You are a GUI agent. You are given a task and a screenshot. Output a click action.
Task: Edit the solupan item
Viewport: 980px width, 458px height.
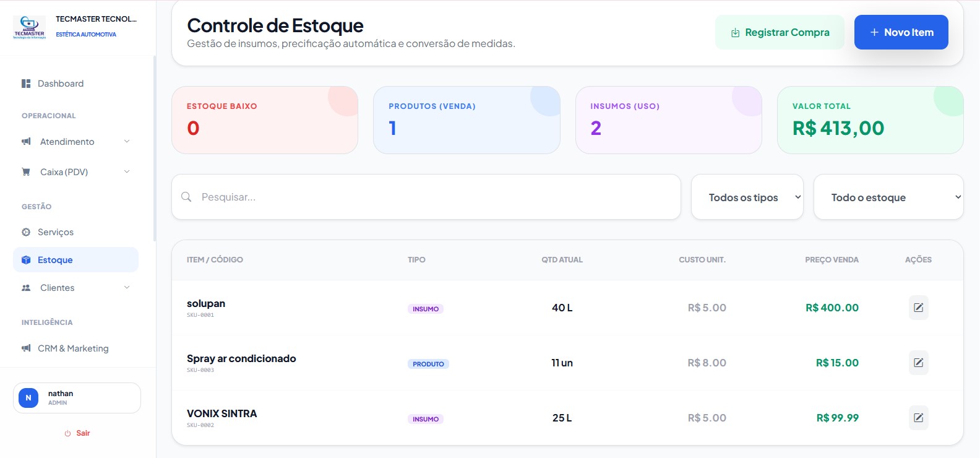[919, 308]
